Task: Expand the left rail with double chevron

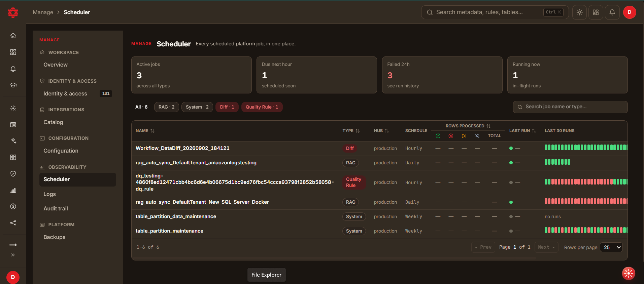Action: (x=13, y=255)
